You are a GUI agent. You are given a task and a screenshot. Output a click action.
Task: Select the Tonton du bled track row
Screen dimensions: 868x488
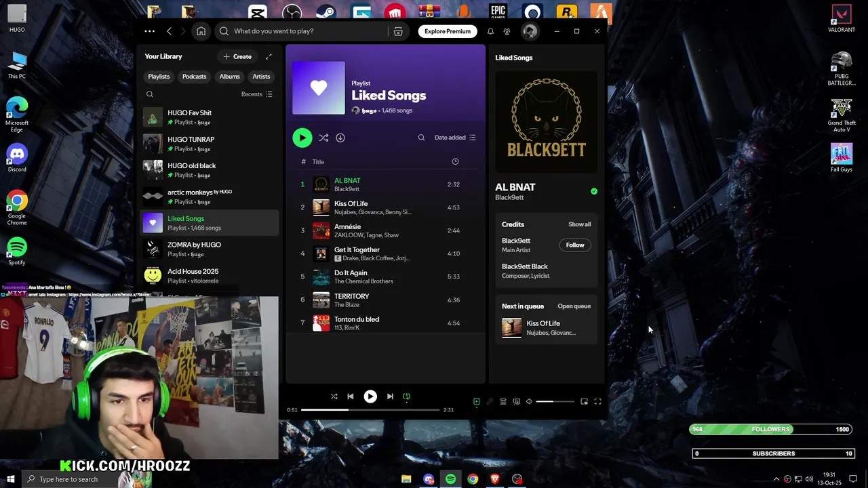pos(385,323)
